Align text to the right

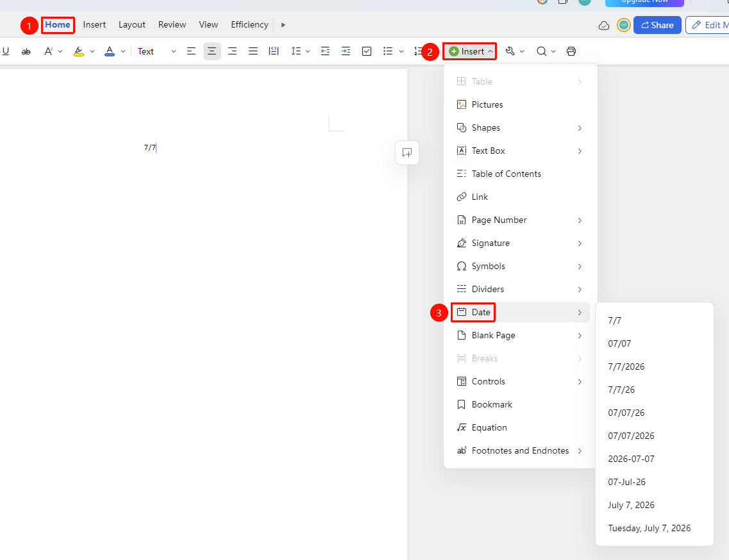[x=233, y=51]
